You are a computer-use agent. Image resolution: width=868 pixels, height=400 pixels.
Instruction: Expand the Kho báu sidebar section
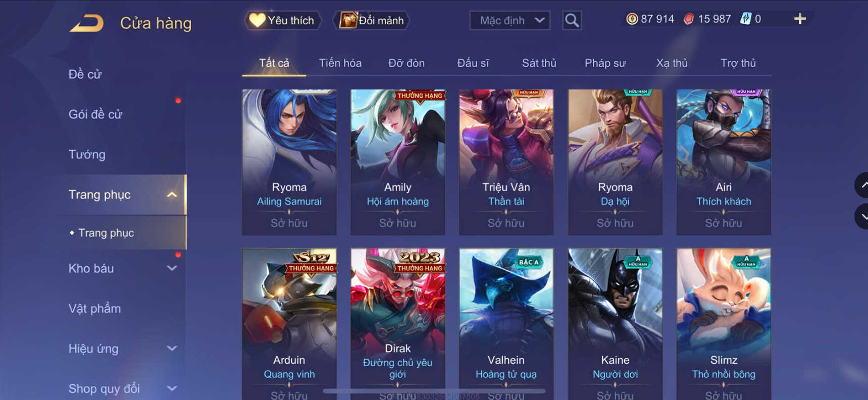pyautogui.click(x=172, y=268)
